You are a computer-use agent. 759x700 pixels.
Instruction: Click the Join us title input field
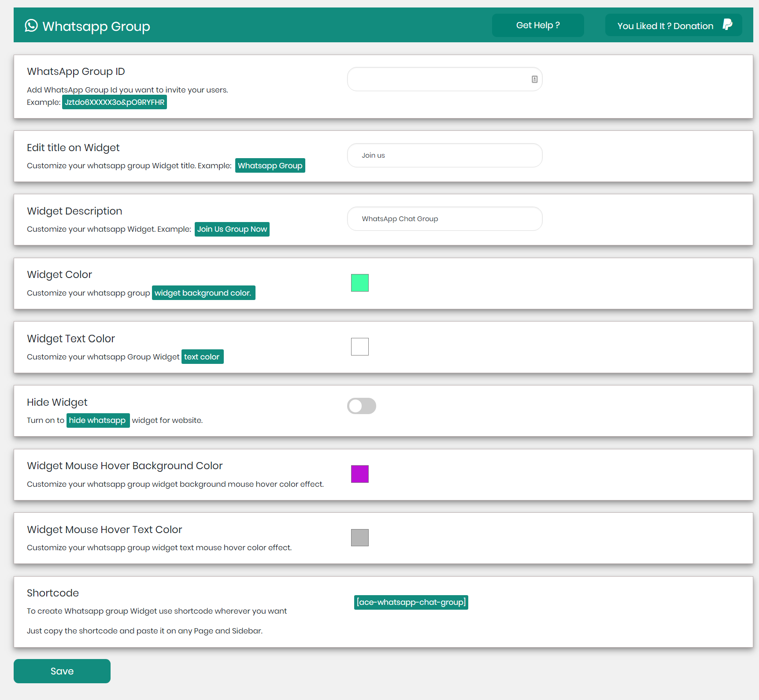444,156
